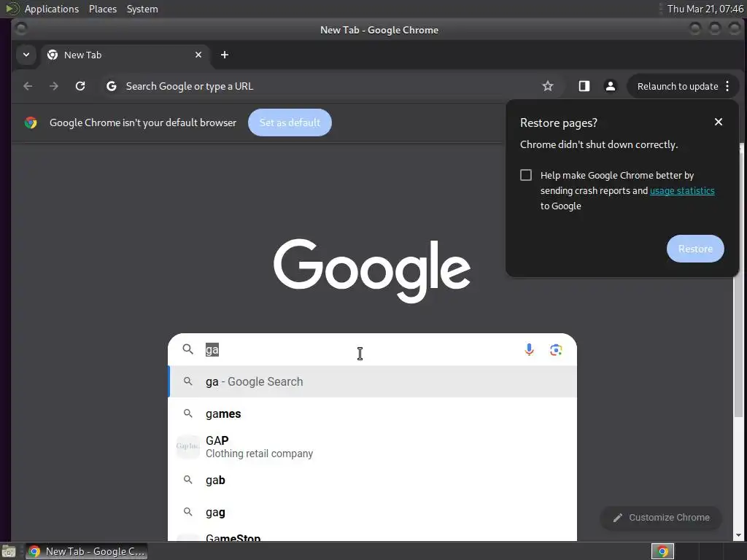The image size is (747, 560).
Task: Click the clock showing Thu Mar 21
Action: pos(705,9)
